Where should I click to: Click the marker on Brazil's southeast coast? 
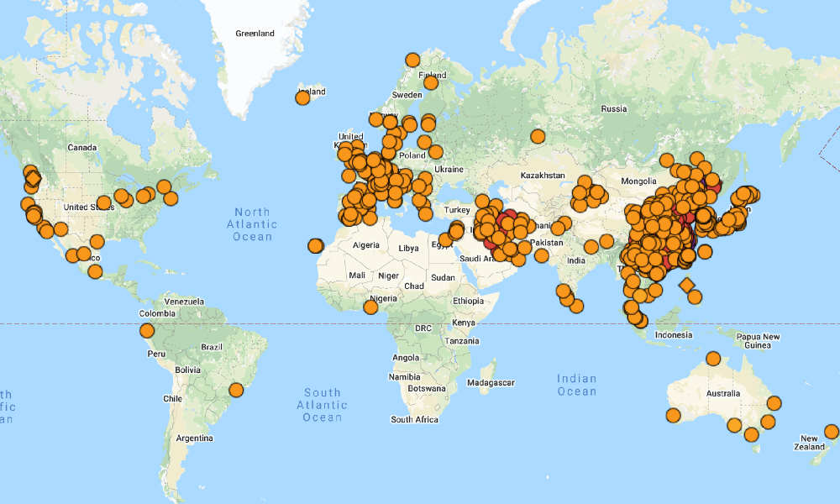pos(236,390)
